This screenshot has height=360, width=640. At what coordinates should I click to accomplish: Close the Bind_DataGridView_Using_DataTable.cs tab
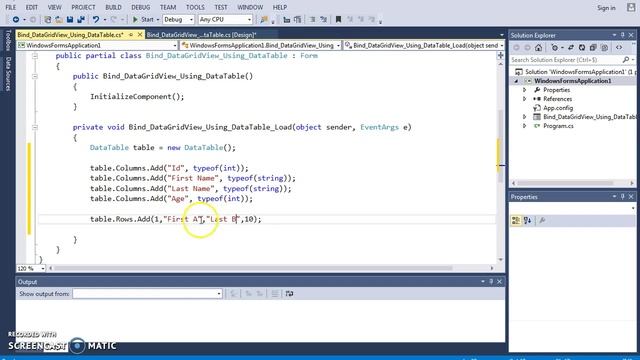140,35
